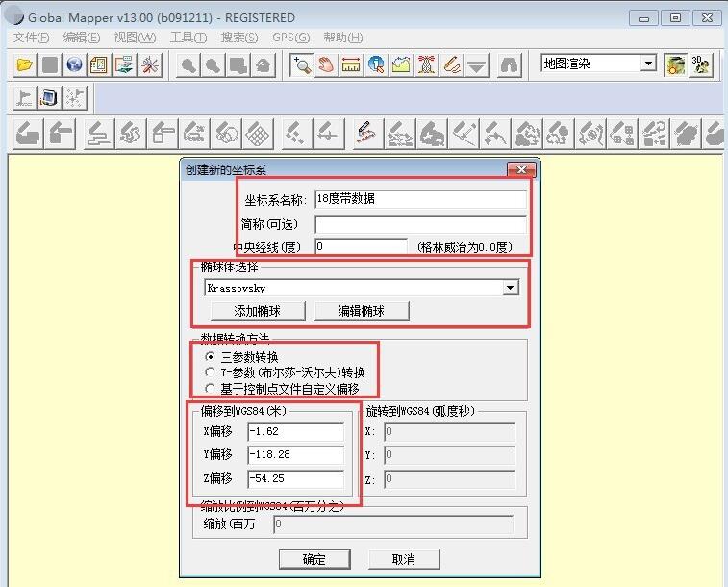Viewport: 728px width, 587px height.
Task: Click the colored pen line-drawing digitizer icon
Action: 367,134
